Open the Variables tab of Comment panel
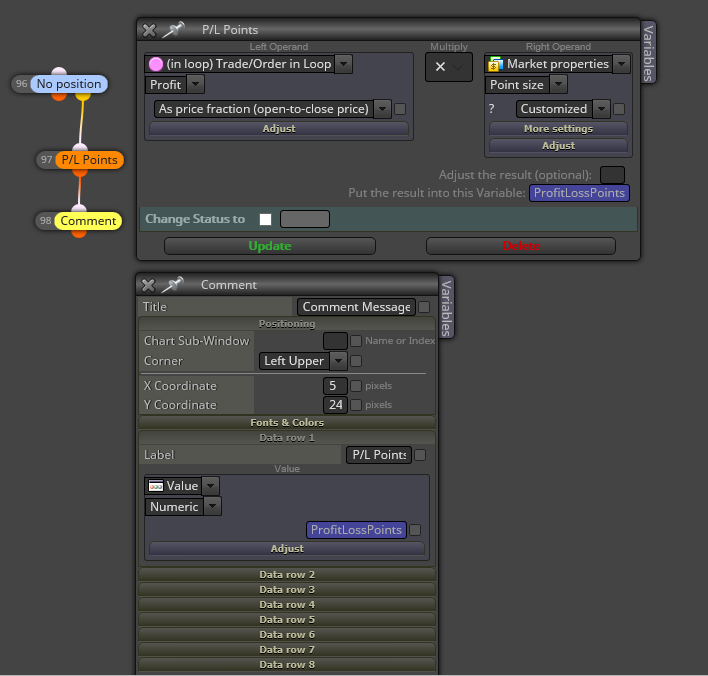The image size is (708, 676). point(446,308)
